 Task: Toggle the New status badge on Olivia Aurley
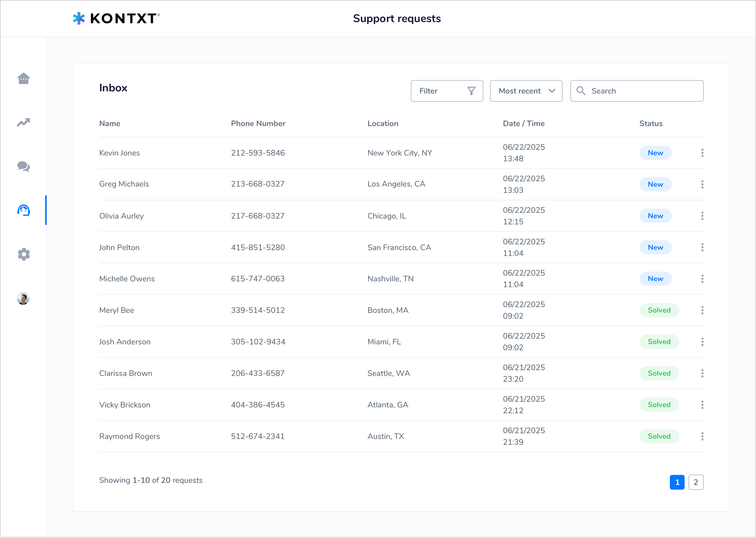pyautogui.click(x=656, y=216)
